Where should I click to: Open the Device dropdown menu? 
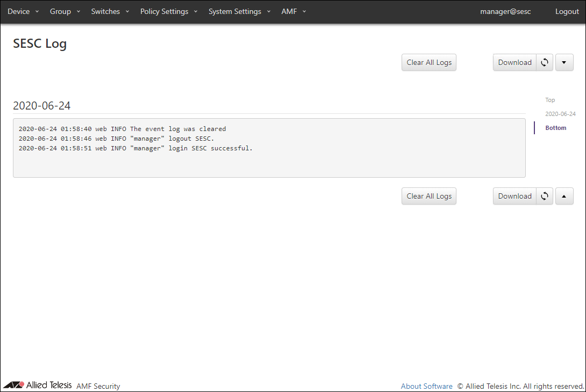click(x=23, y=11)
